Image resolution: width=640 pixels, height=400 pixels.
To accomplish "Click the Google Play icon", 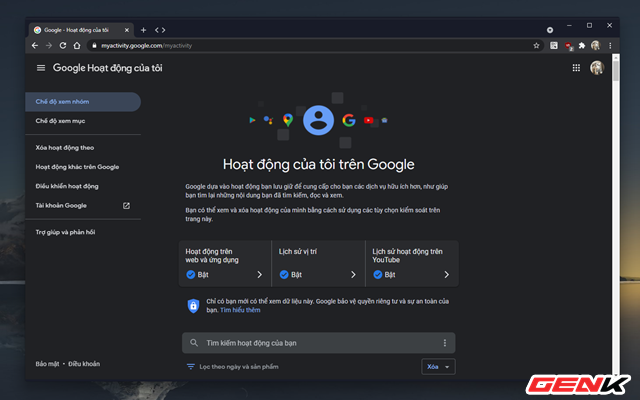I will 252,120.
